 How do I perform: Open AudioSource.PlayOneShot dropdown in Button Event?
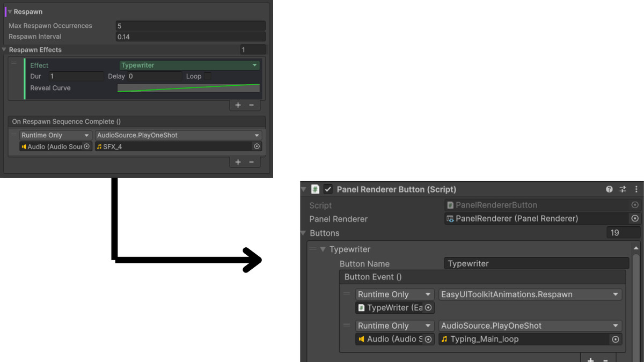tap(530, 326)
